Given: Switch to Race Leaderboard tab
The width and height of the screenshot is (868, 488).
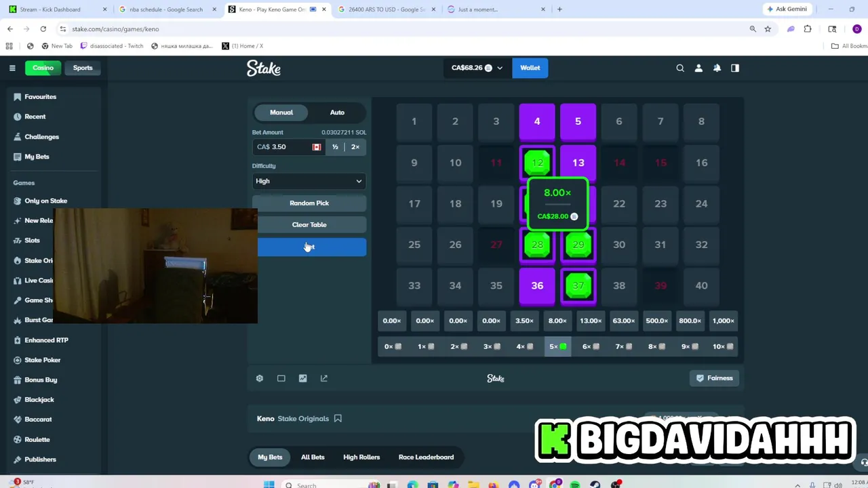Looking at the screenshot, I should tap(426, 457).
